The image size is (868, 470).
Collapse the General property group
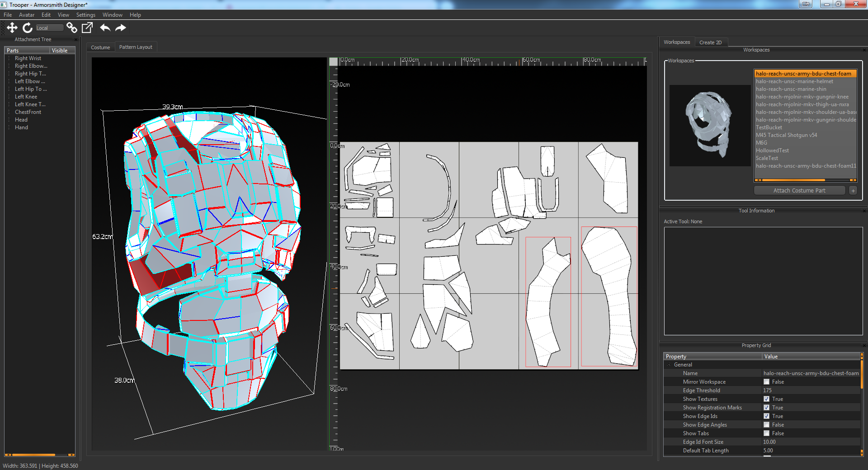[x=669, y=365]
